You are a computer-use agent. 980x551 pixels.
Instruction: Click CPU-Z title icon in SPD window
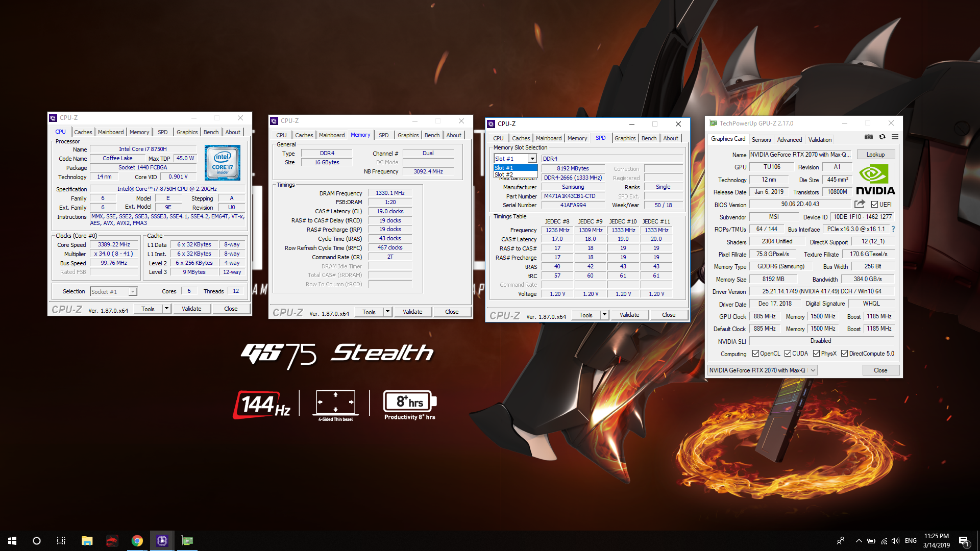click(x=491, y=124)
